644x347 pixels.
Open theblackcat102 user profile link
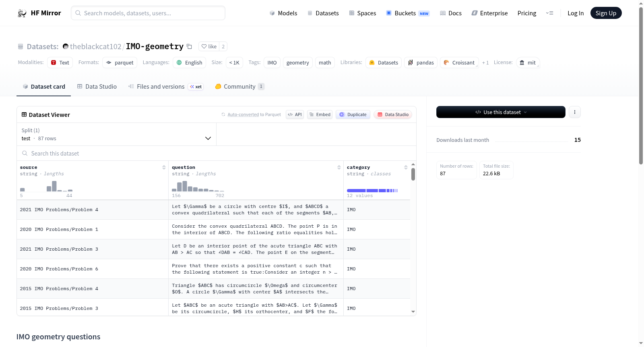pos(96,46)
